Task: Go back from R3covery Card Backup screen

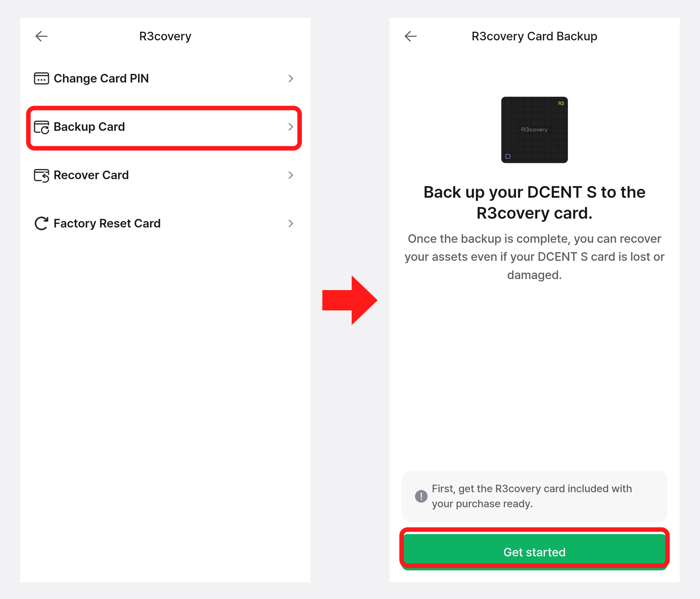Action: tap(411, 36)
